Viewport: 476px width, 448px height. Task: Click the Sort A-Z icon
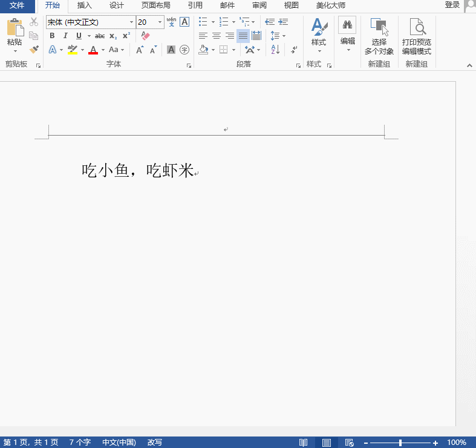coord(275,50)
